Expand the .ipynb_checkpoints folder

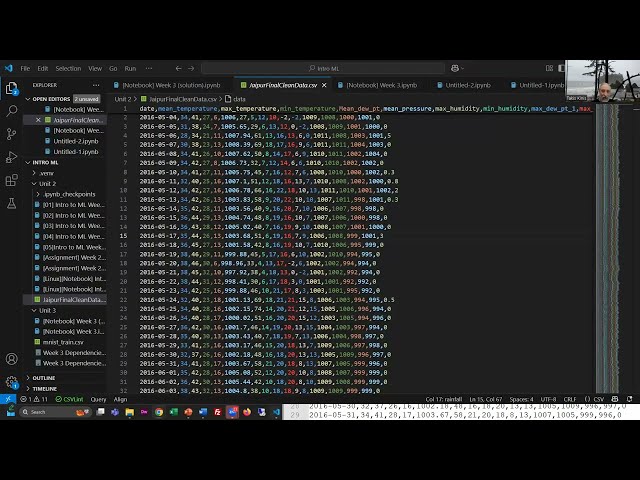(38, 194)
